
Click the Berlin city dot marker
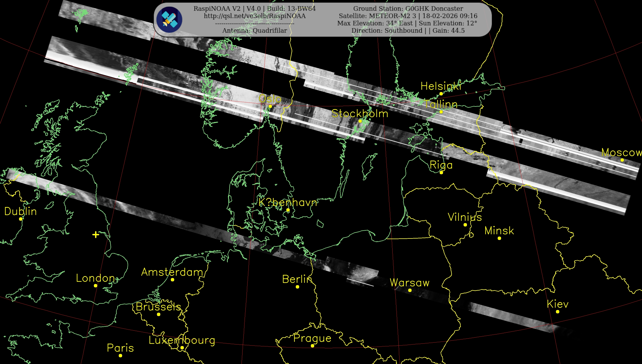coord(297,287)
